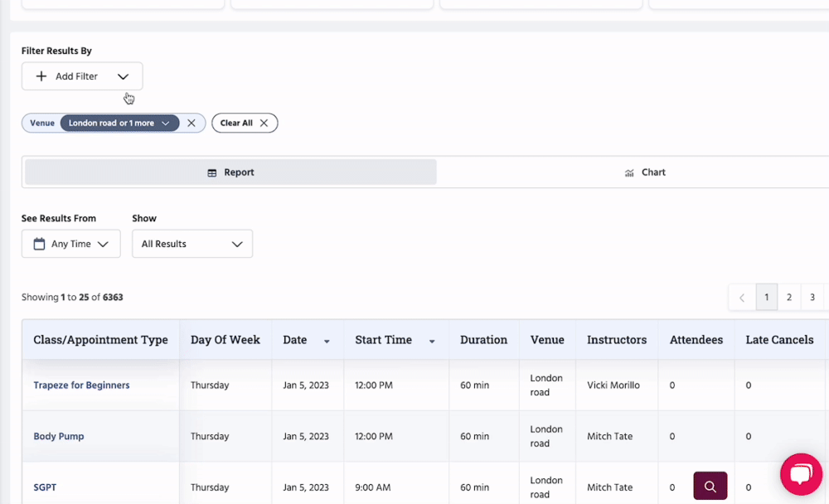Open the live chat bubble widget

[x=800, y=474]
